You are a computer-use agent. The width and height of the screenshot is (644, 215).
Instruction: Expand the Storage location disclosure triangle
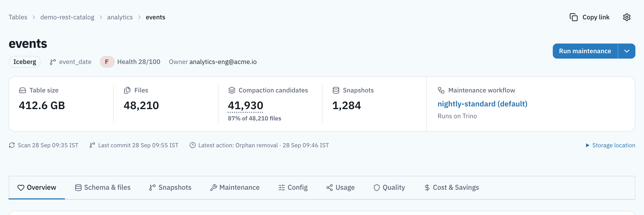pos(588,145)
